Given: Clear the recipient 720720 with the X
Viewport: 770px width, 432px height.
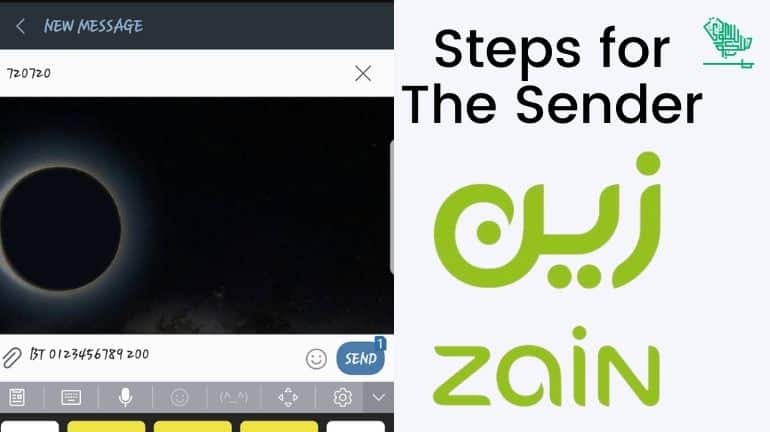Looking at the screenshot, I should point(363,74).
